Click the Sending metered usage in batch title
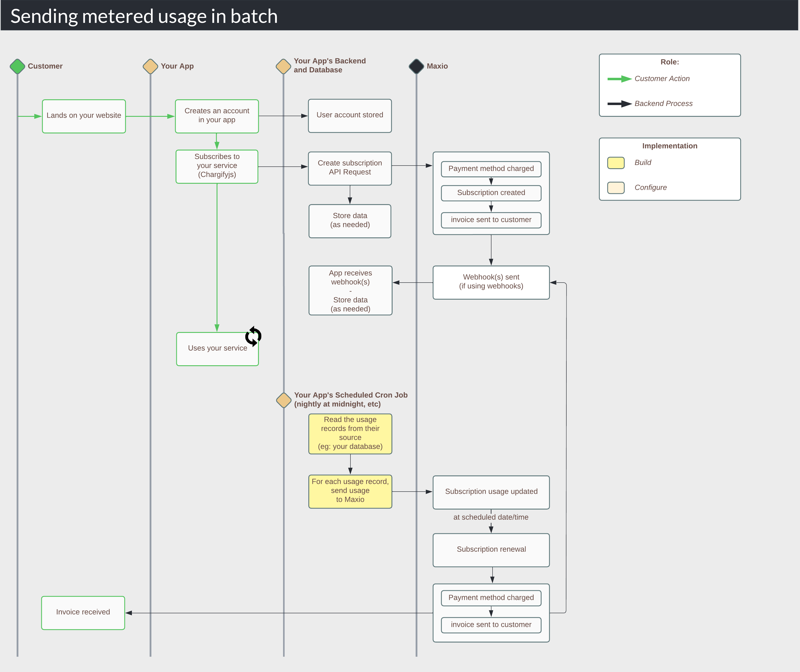800x672 pixels. click(144, 16)
